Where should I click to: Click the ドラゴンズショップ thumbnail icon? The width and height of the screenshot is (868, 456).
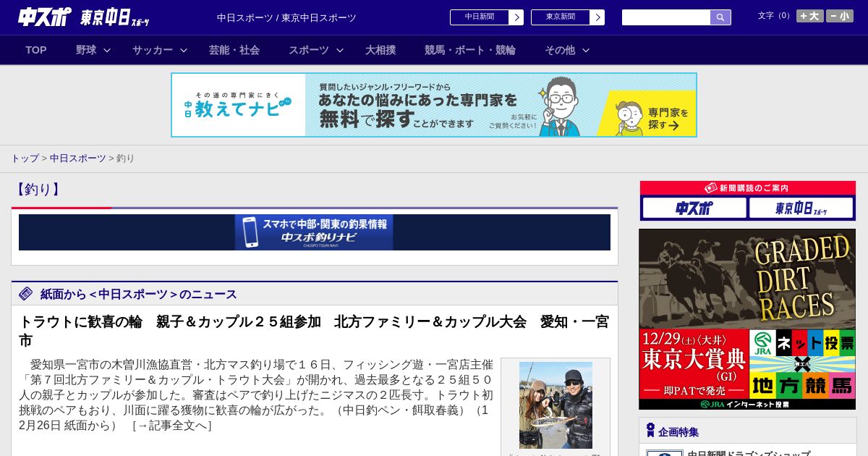pyautogui.click(x=665, y=453)
